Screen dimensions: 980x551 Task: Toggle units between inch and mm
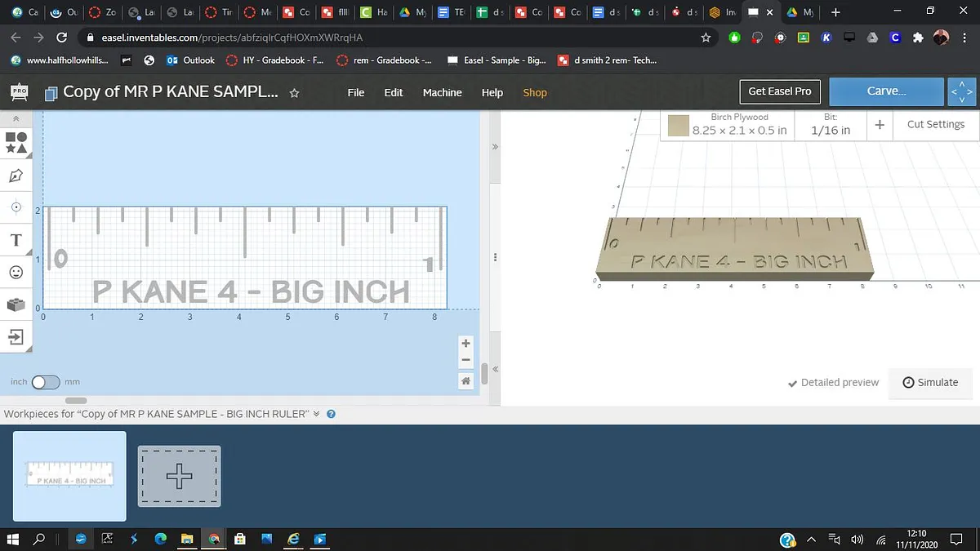click(x=46, y=382)
